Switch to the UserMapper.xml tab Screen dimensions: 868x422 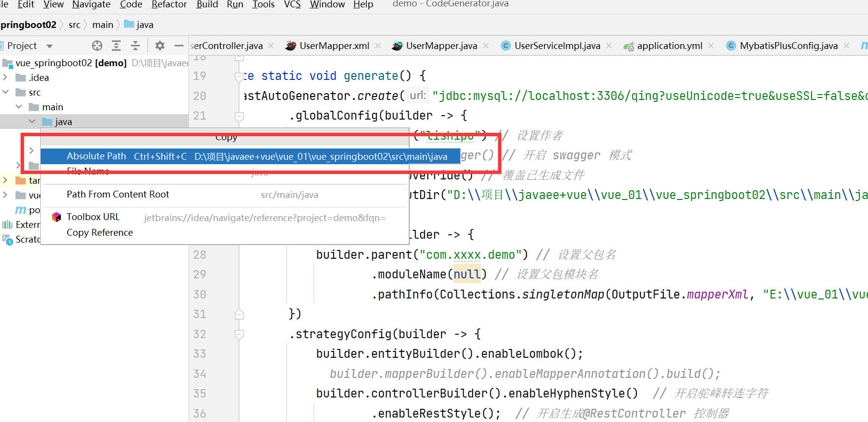pyautogui.click(x=334, y=46)
